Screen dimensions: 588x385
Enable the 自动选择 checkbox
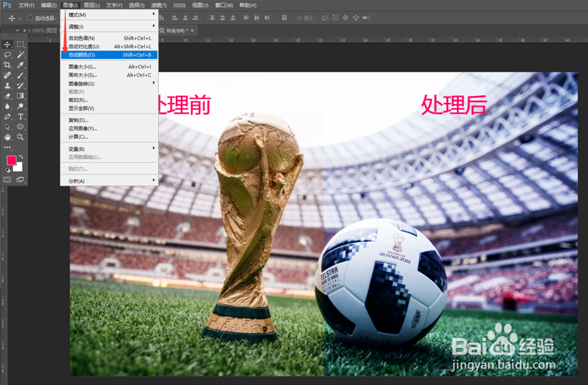(x=30, y=18)
